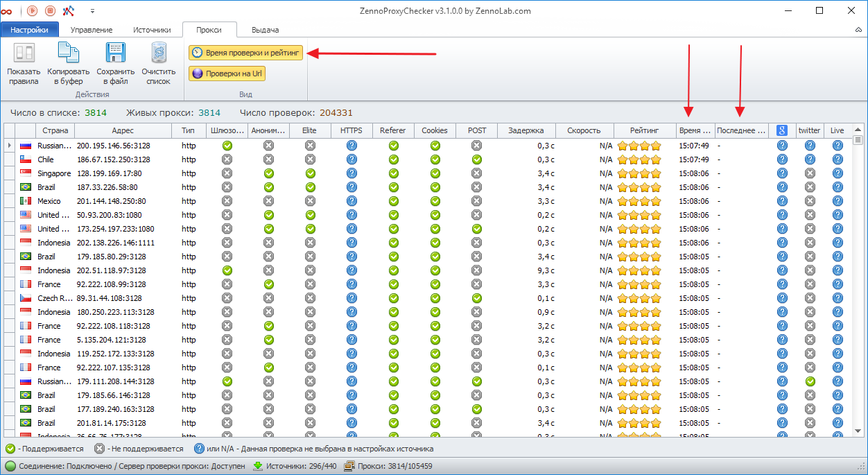
Task: Click the Chile flag icon
Action: [26, 159]
